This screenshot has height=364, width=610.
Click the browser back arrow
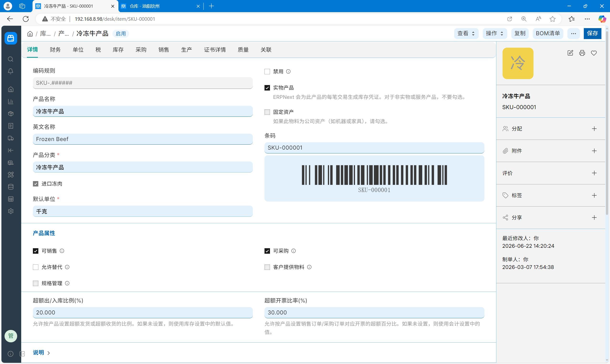click(10, 19)
